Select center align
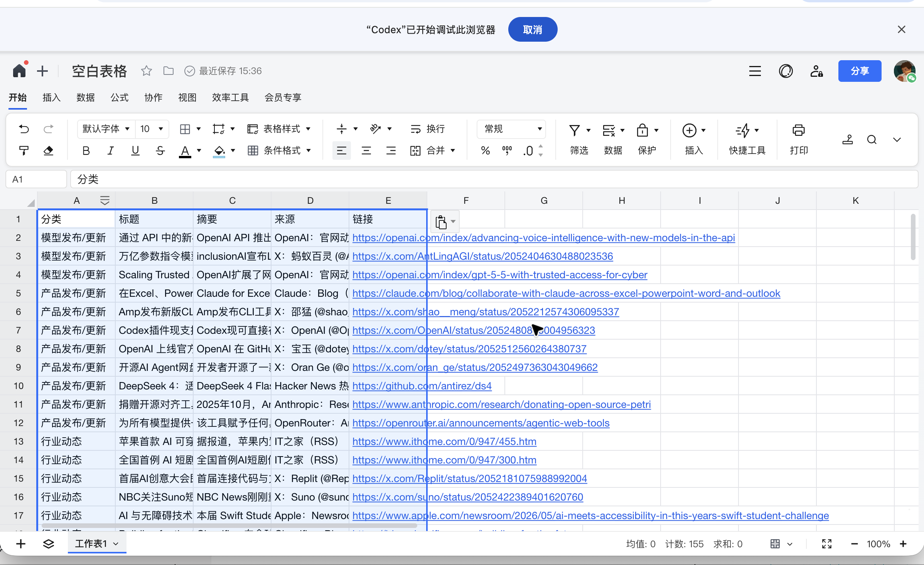924x565 pixels. 366,151
